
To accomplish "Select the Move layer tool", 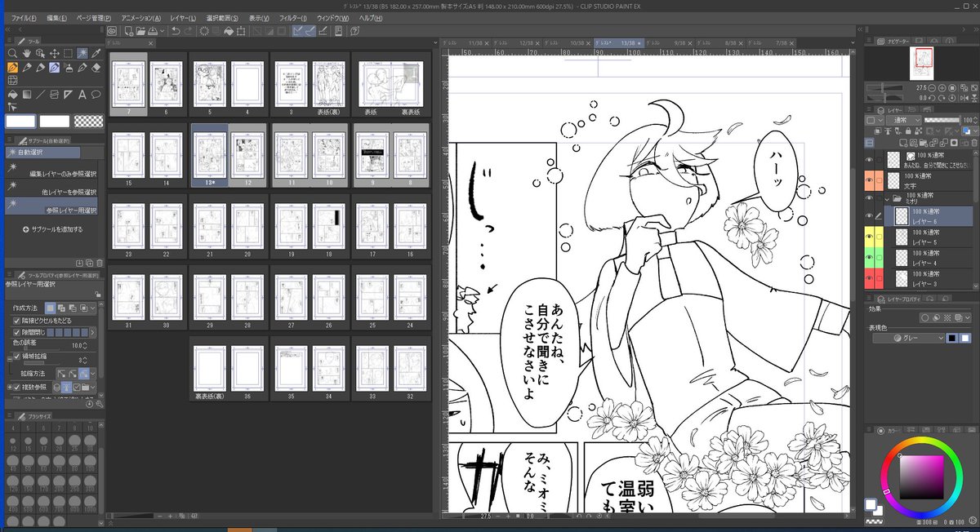I will click(x=55, y=53).
